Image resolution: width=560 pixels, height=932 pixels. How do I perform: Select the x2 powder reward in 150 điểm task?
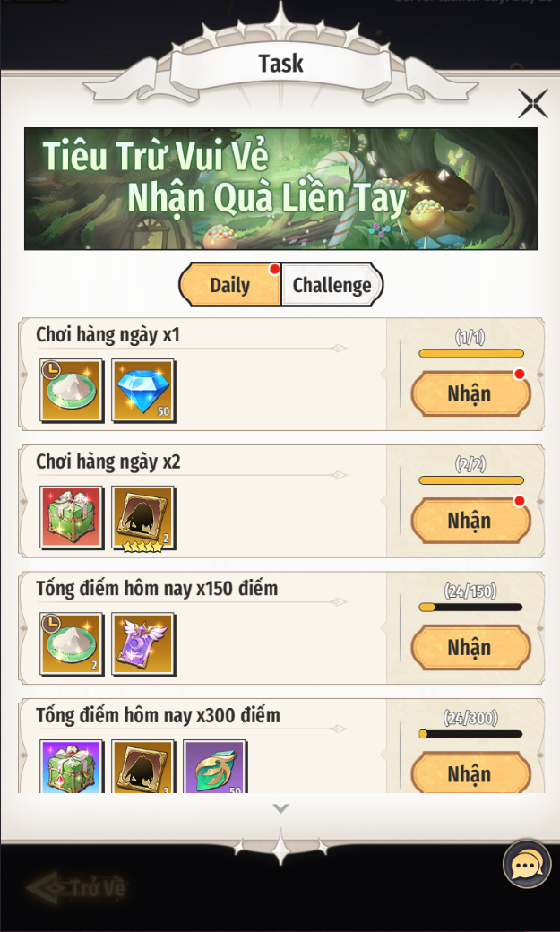click(x=72, y=644)
